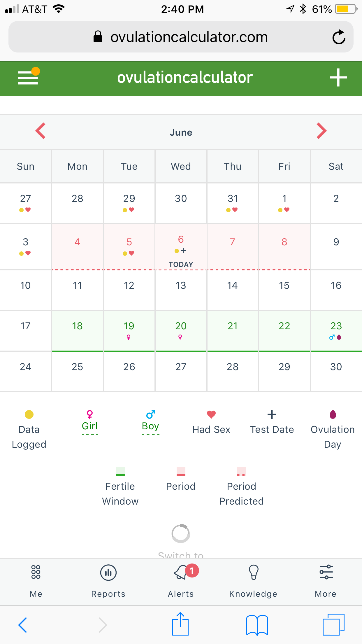The height and width of the screenshot is (644, 362).
Task: Open Safari tabs overview icon
Action: [x=333, y=624]
